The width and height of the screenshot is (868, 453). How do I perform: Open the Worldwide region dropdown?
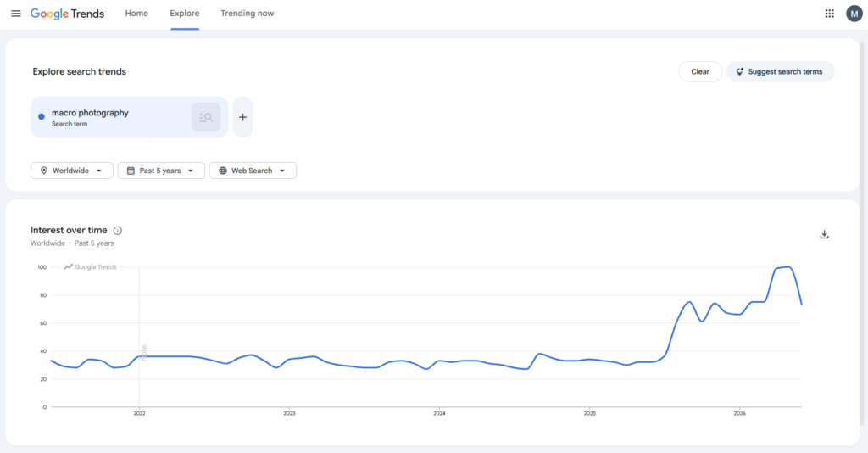click(x=72, y=171)
